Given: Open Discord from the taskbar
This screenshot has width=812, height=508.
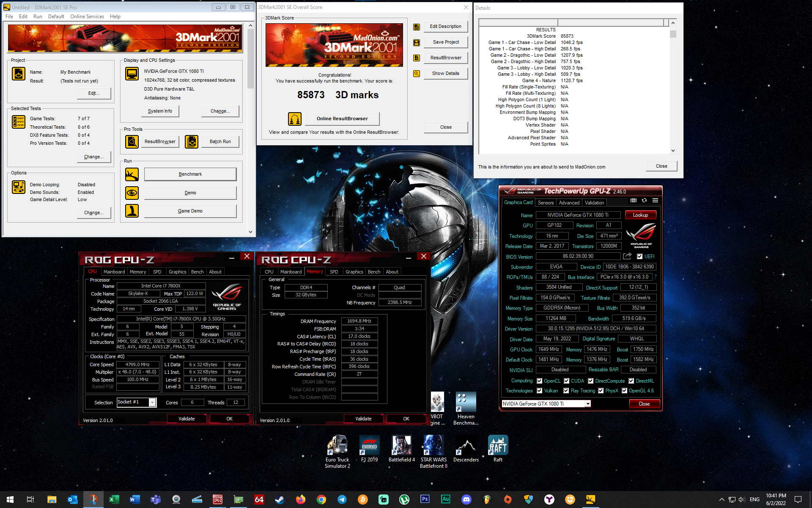Looking at the screenshot, I should pyautogui.click(x=466, y=500).
